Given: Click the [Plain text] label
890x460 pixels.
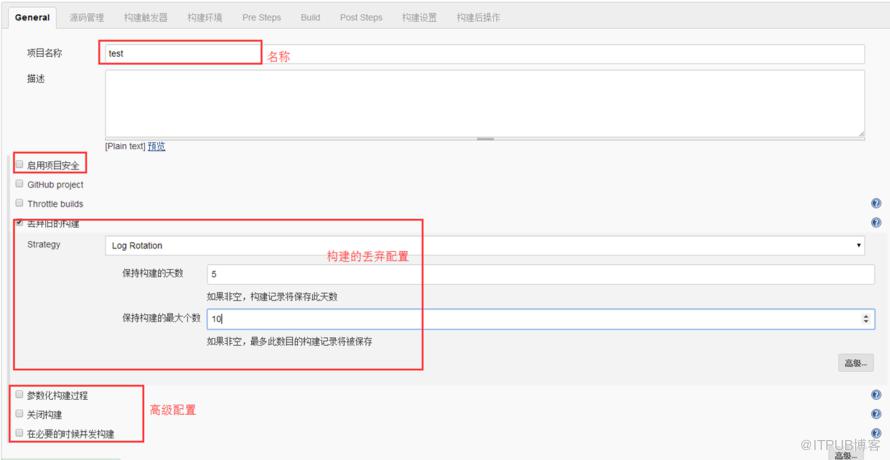Looking at the screenshot, I should point(125,147).
